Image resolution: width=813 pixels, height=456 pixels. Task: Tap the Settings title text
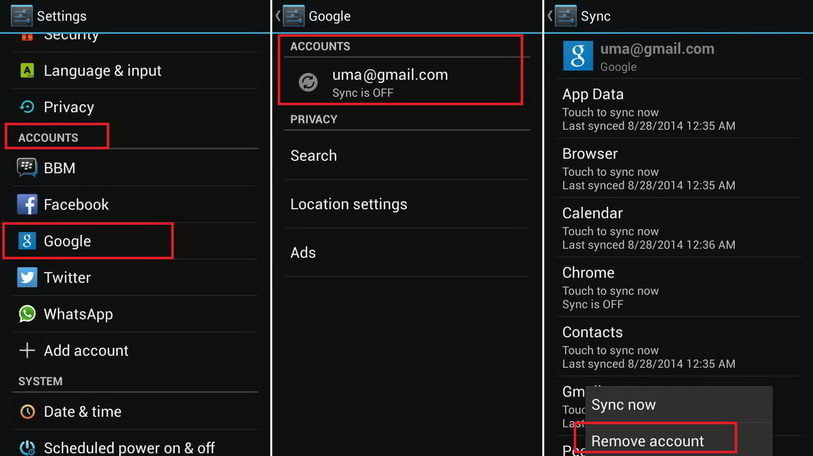pos(62,16)
